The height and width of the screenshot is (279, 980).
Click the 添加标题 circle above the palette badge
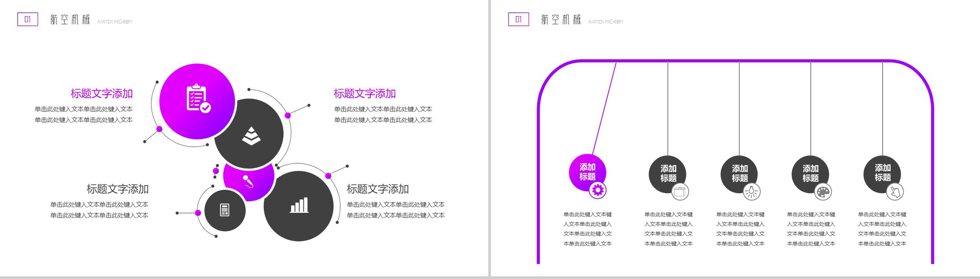pos(810,173)
